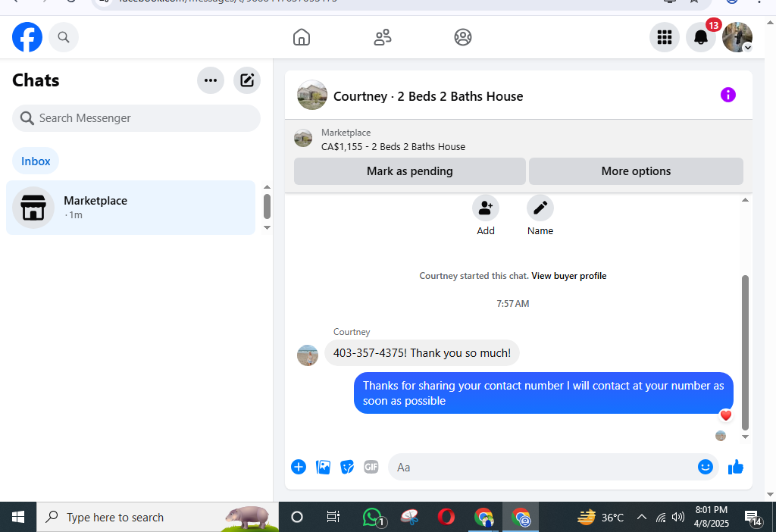Attach a file with the photo icon
This screenshot has height=532, width=776.
(x=323, y=467)
